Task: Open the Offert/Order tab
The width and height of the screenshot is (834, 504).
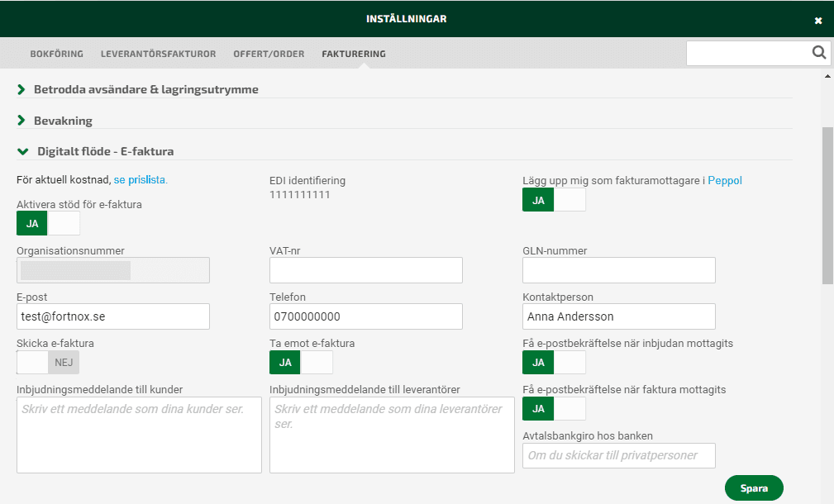Action: tap(269, 54)
